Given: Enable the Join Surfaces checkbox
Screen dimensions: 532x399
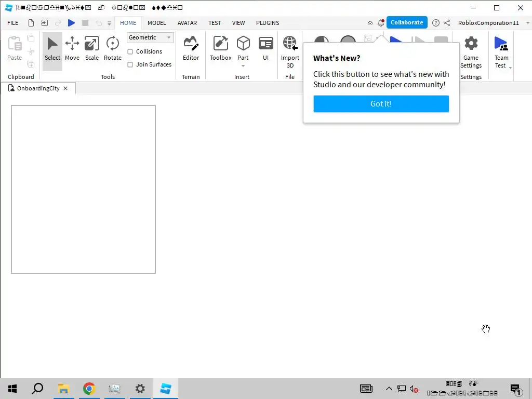Looking at the screenshot, I should click(x=130, y=64).
